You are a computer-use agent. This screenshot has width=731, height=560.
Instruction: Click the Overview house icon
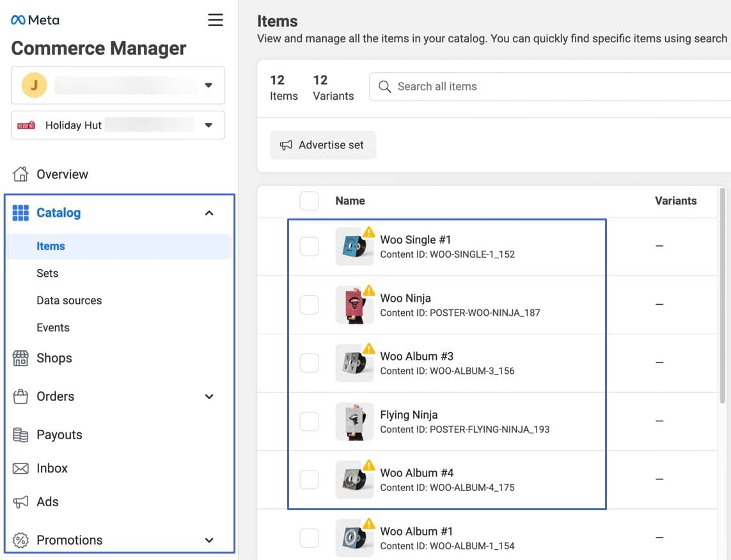tap(20, 175)
